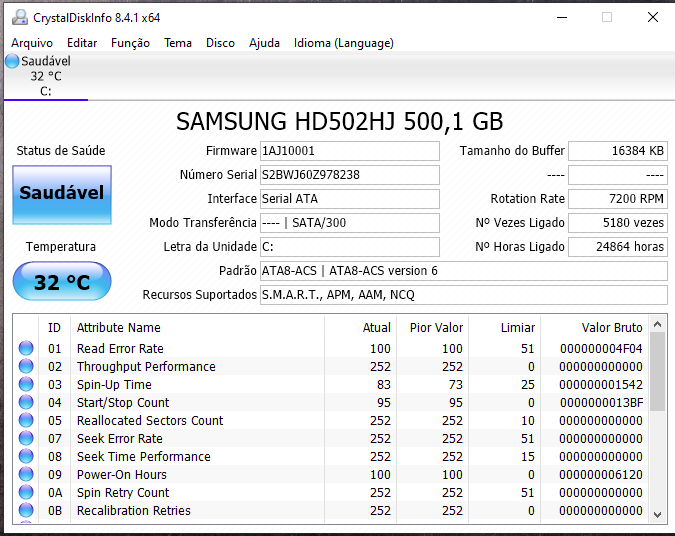Click status orb for Spin-Up Time row
Screen dimensions: 675x536
26,384
